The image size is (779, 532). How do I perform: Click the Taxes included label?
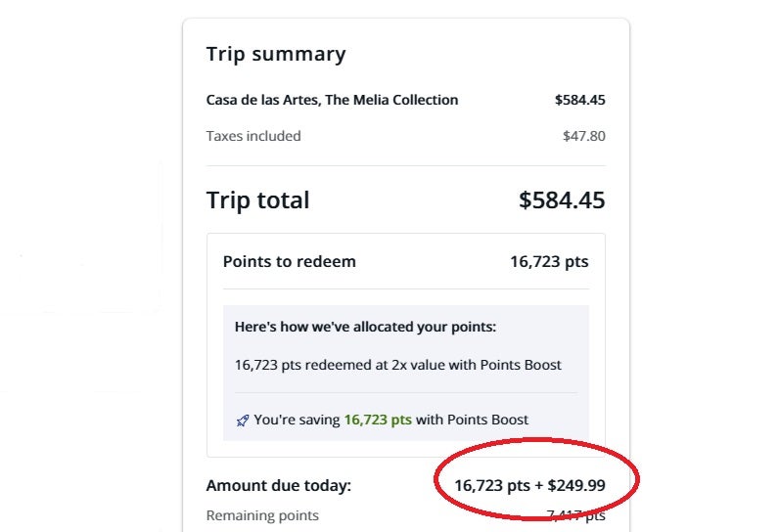tap(253, 136)
